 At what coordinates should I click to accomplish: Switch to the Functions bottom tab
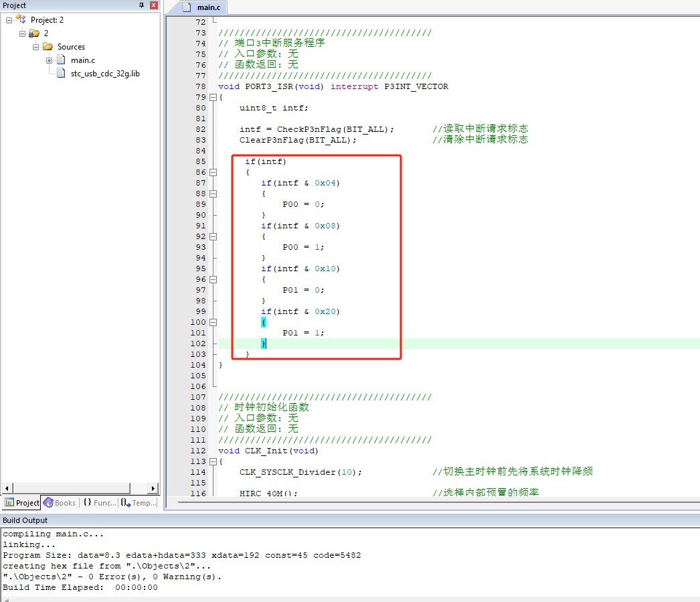click(100, 503)
